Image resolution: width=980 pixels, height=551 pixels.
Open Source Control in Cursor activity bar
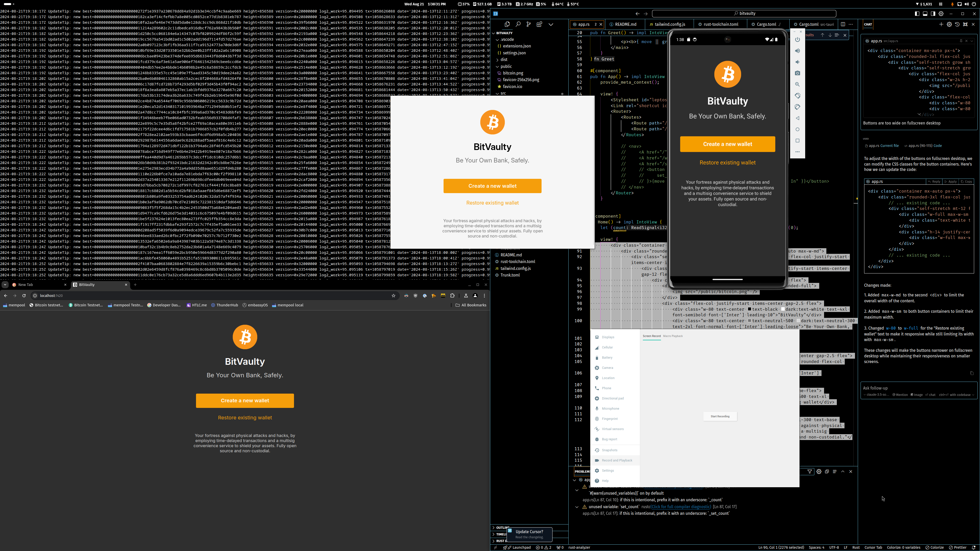point(529,24)
